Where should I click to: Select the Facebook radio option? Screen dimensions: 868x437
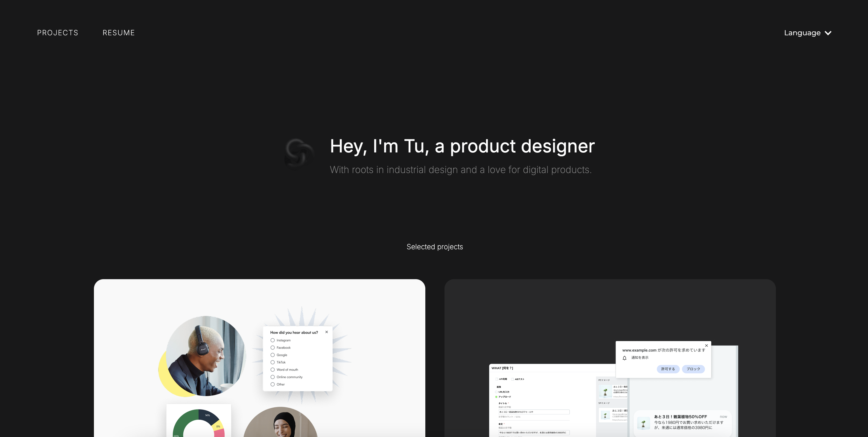tap(272, 348)
